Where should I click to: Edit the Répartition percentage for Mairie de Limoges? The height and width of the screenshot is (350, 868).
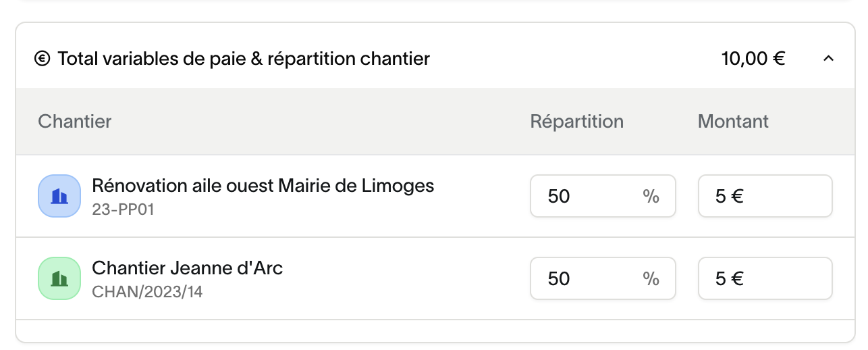pos(587,197)
